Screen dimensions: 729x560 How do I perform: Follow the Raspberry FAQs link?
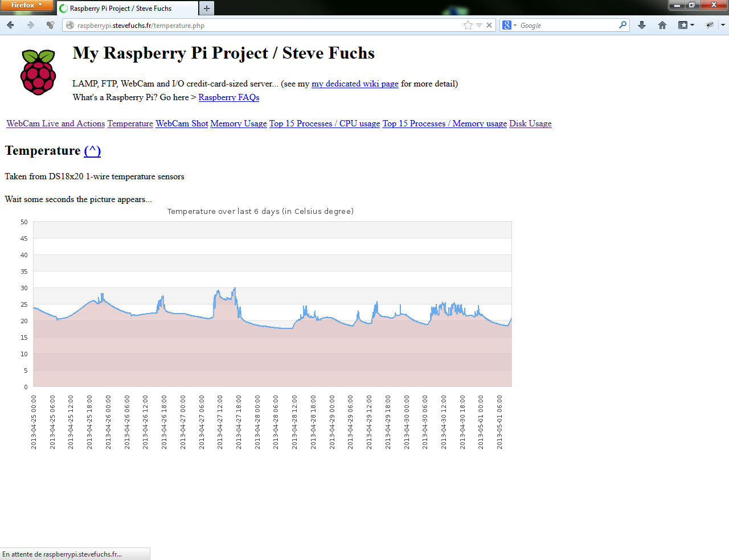coord(228,97)
